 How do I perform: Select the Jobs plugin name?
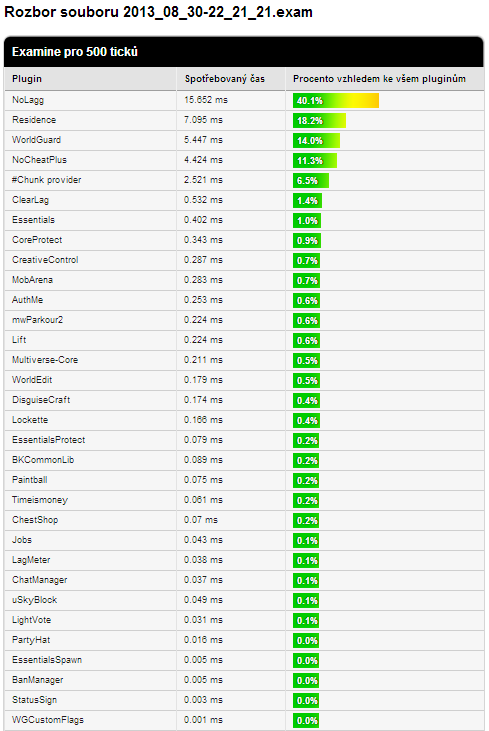coord(22,540)
